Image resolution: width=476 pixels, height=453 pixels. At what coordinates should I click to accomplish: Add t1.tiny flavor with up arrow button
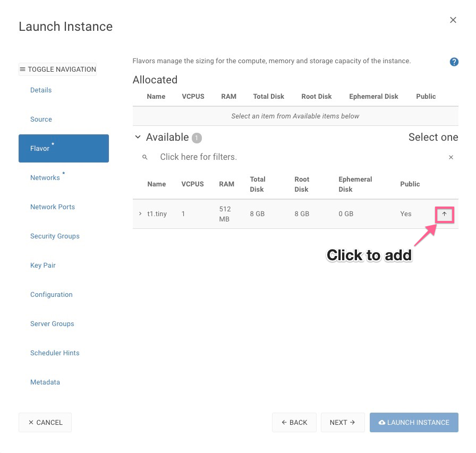pos(445,214)
